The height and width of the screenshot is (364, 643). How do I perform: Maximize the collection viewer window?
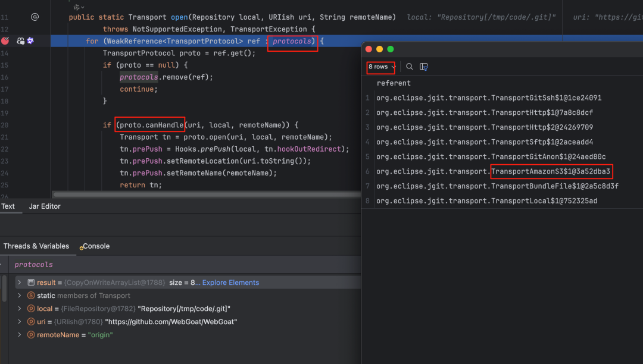pos(391,49)
